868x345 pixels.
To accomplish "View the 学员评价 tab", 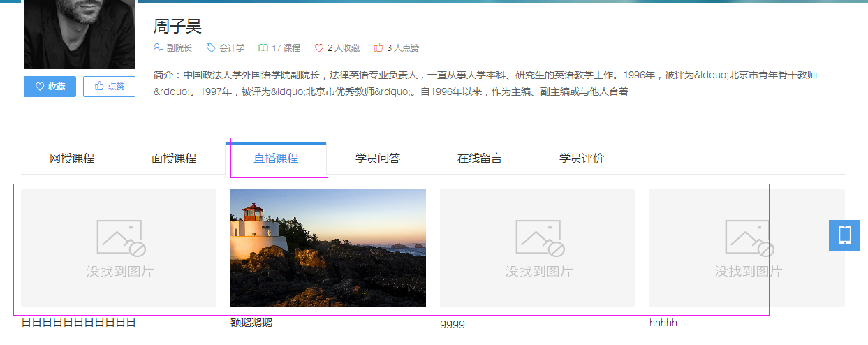I will pyautogui.click(x=582, y=159).
